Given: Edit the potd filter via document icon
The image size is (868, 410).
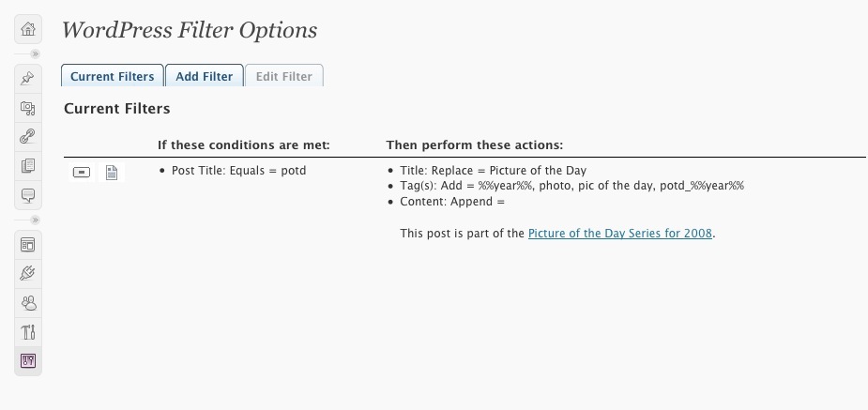Looking at the screenshot, I should pos(112,172).
